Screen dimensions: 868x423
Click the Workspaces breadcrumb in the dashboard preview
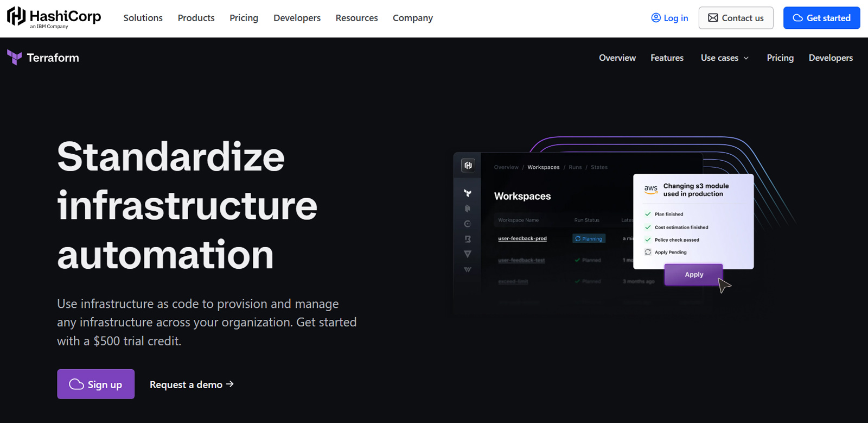coord(544,167)
